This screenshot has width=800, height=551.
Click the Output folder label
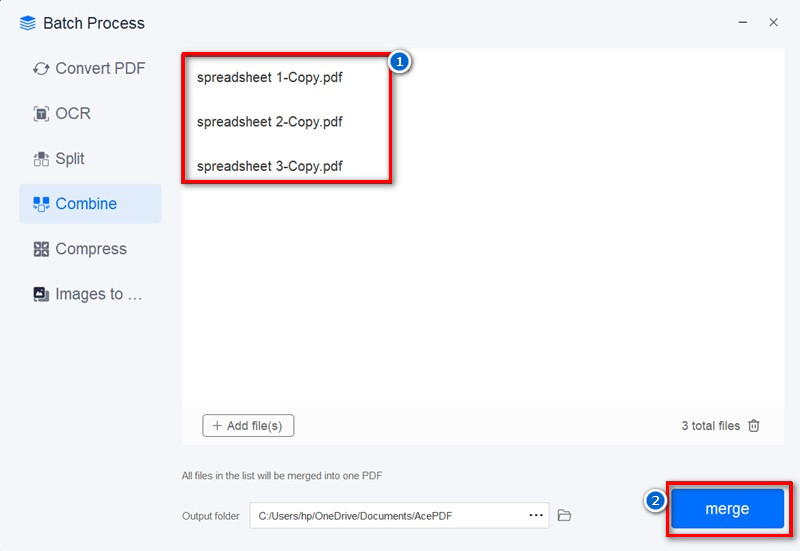coord(211,516)
